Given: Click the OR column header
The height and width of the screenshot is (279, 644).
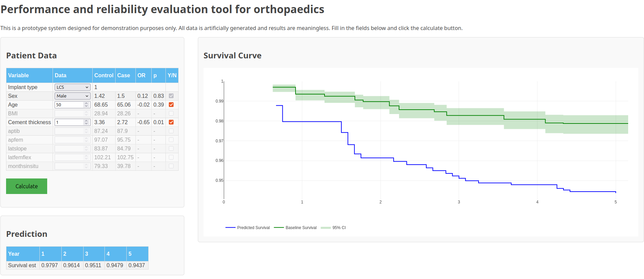Looking at the screenshot, I should coord(142,76).
